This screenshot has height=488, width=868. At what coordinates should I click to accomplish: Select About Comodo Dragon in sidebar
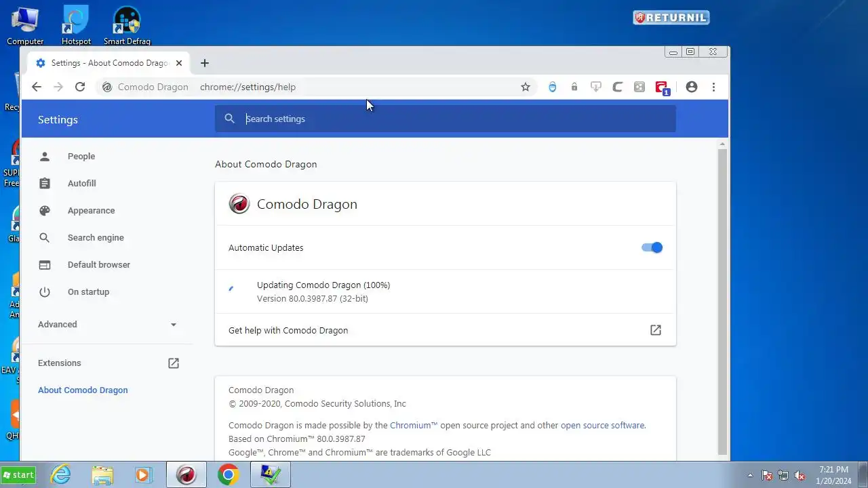(83, 390)
